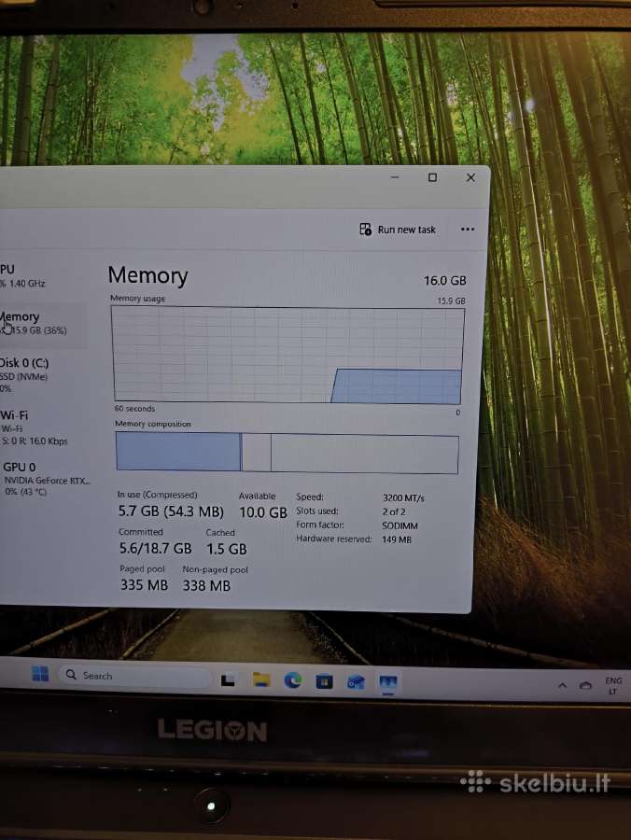Click the taskbar Search box
Screen dimensions: 631x840
pyautogui.click(x=134, y=676)
